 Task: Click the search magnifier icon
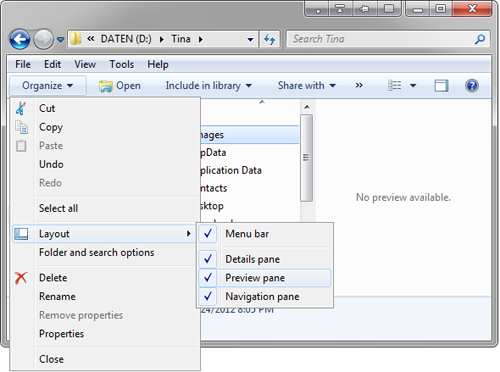480,39
